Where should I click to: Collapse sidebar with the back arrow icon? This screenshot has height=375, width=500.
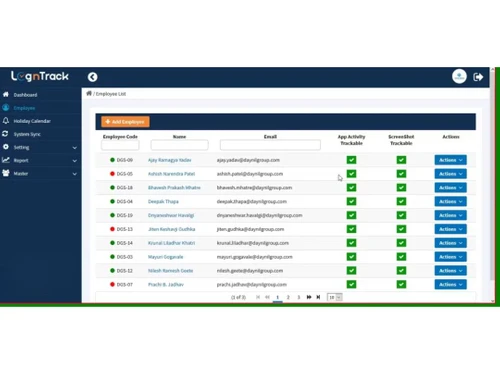(93, 77)
